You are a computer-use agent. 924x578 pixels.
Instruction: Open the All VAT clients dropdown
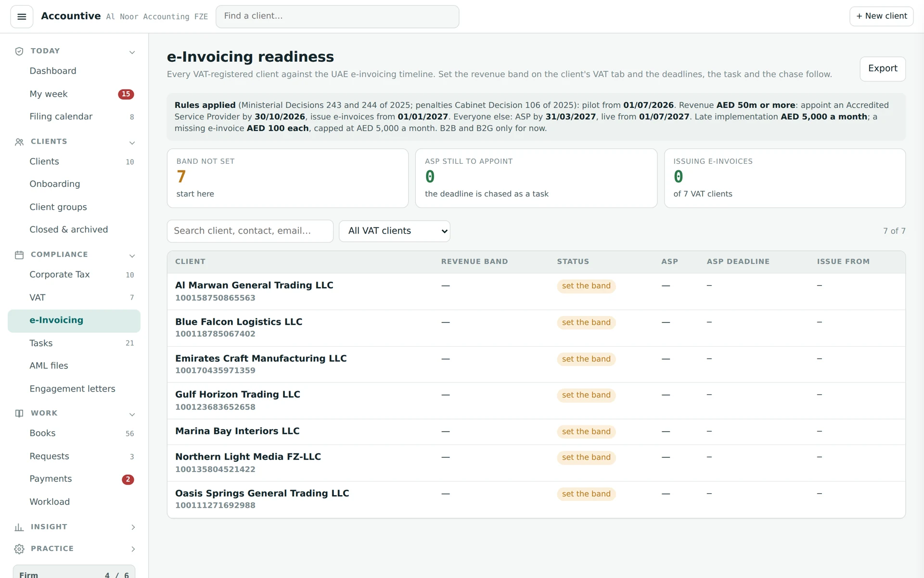pos(395,231)
